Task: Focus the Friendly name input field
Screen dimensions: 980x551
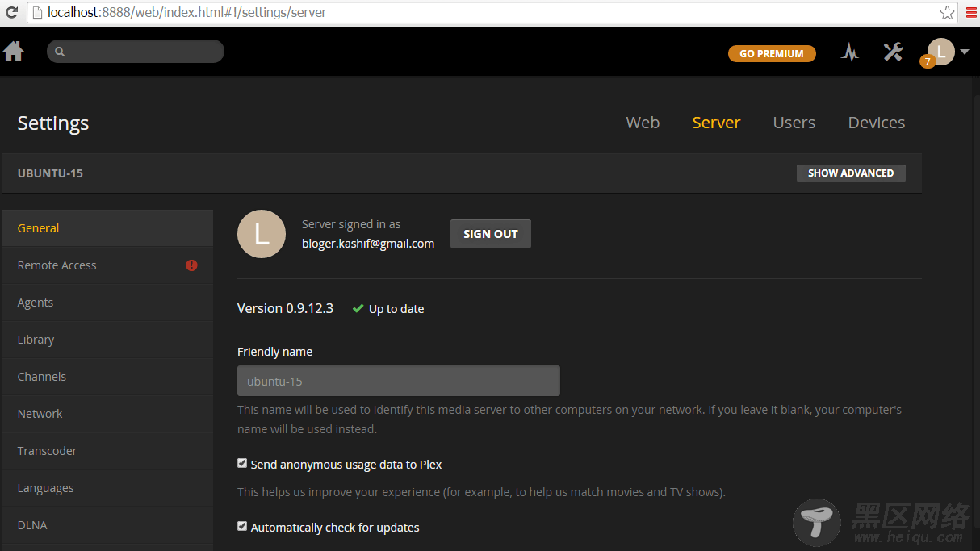Action: tap(399, 381)
